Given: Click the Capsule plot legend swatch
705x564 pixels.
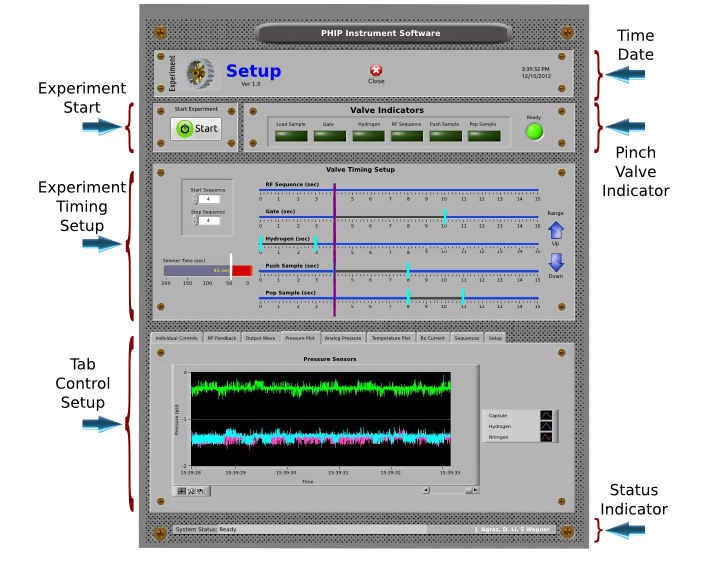Looking at the screenshot, I should point(546,415).
